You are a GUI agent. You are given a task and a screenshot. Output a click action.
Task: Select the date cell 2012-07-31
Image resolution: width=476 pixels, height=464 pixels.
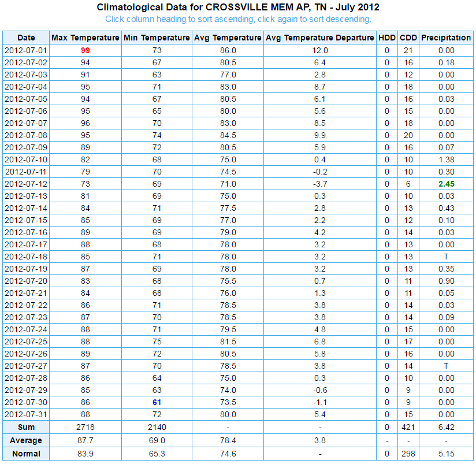tap(26, 414)
